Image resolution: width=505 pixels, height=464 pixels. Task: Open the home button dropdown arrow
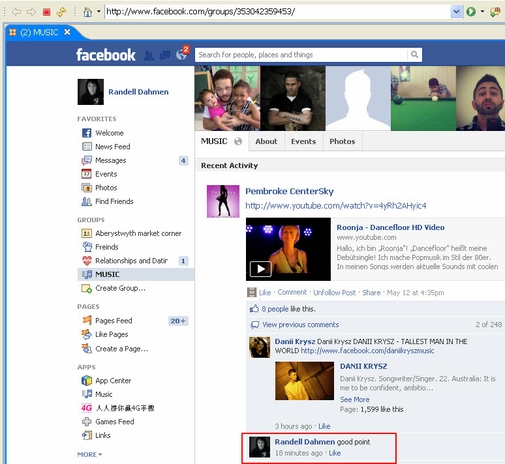tap(99, 12)
